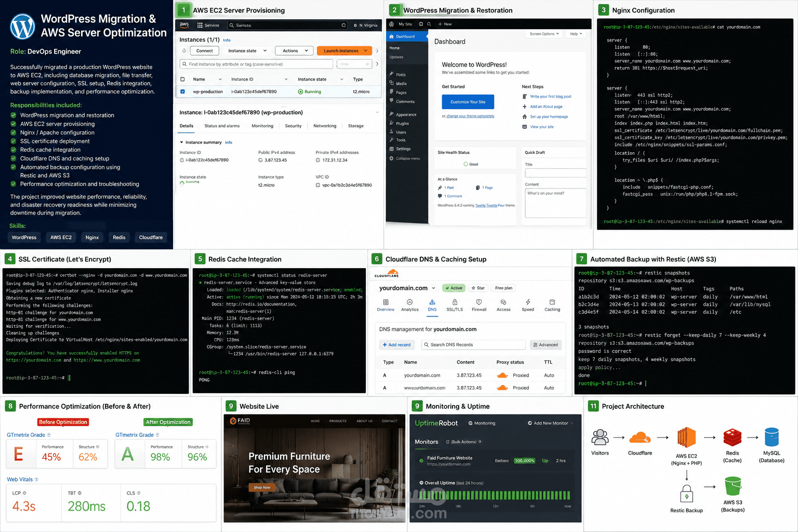Open the change your theme completely link
The width and height of the screenshot is (798, 532).
click(x=471, y=116)
